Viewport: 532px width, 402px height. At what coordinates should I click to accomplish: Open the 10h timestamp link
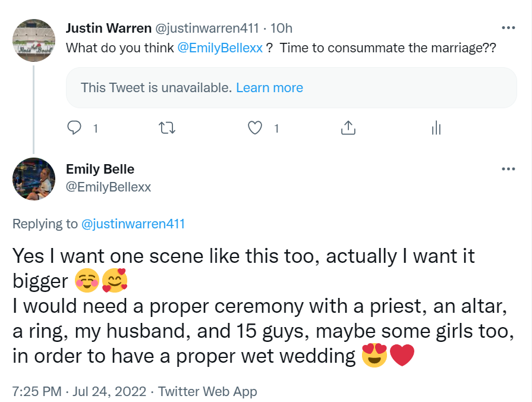pyautogui.click(x=281, y=28)
